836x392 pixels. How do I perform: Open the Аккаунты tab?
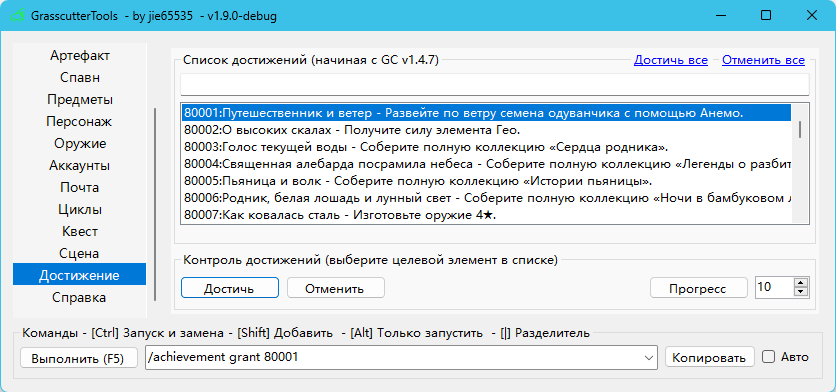click(x=79, y=165)
